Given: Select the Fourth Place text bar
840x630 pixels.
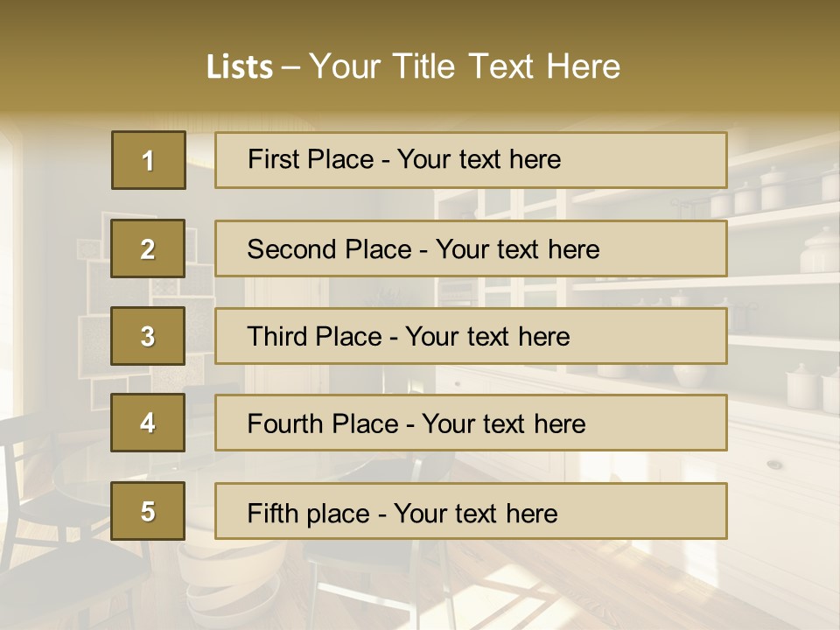Looking at the screenshot, I should pos(471,423).
